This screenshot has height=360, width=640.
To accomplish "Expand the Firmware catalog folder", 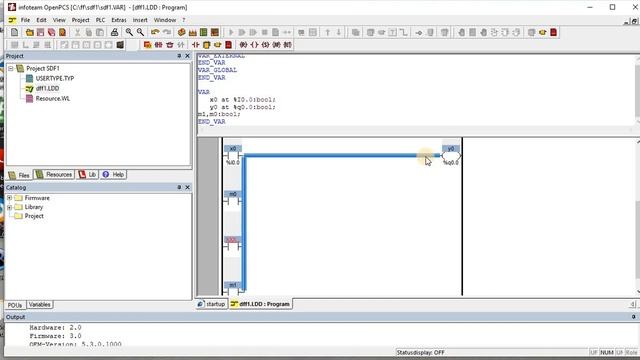I will 9,198.
